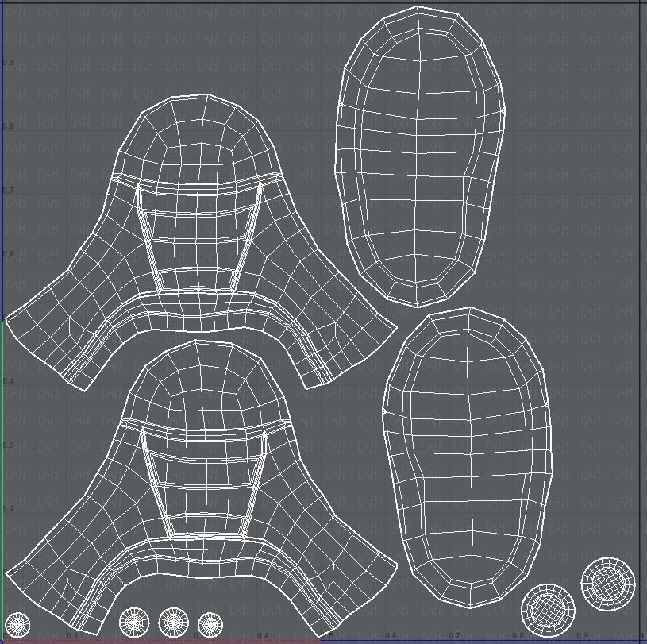Click the 0.4 label on the vertical axis
Viewport: 647px width, 644px height.
(8, 381)
